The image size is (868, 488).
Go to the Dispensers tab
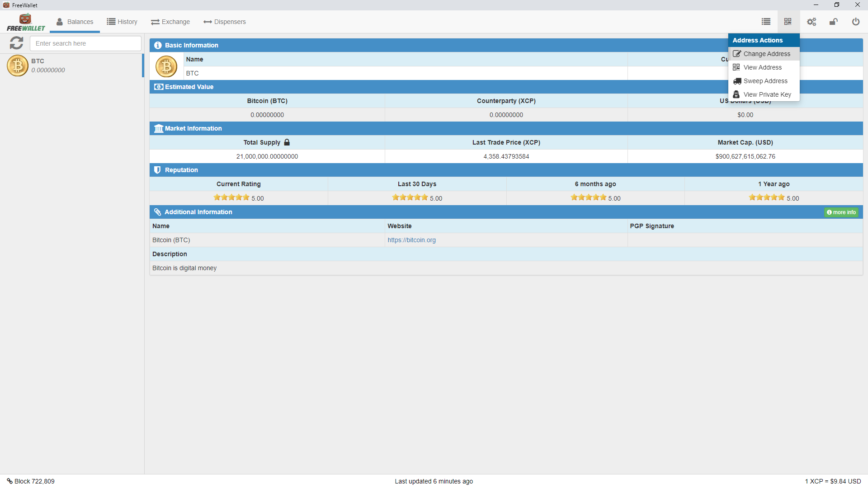click(x=225, y=22)
